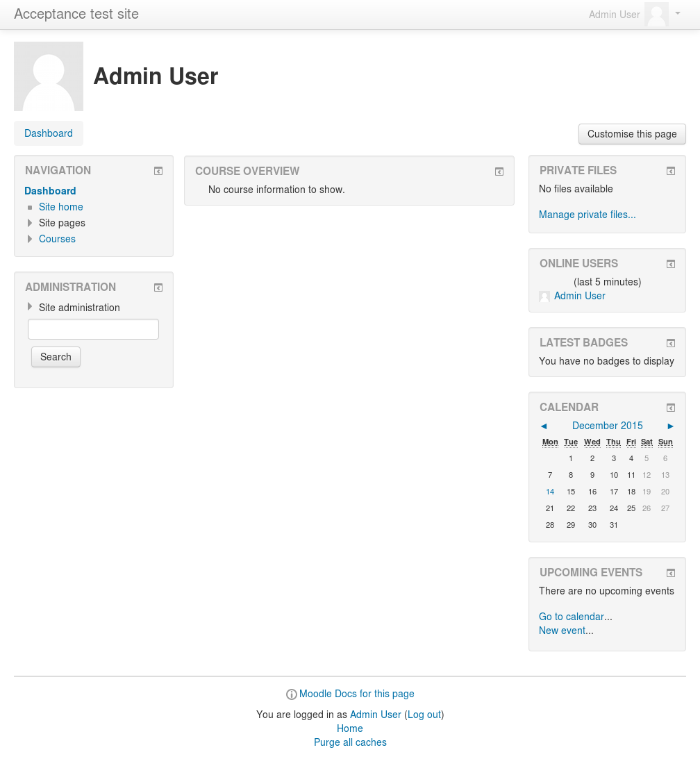Image resolution: width=700 pixels, height=759 pixels.
Task: Focus the administration search input field
Action: pos(94,329)
